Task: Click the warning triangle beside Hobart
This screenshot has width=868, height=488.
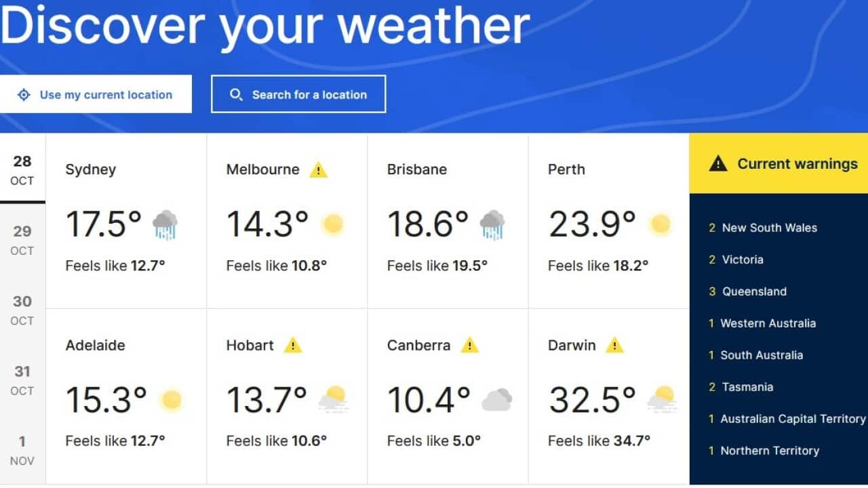Action: coord(293,346)
